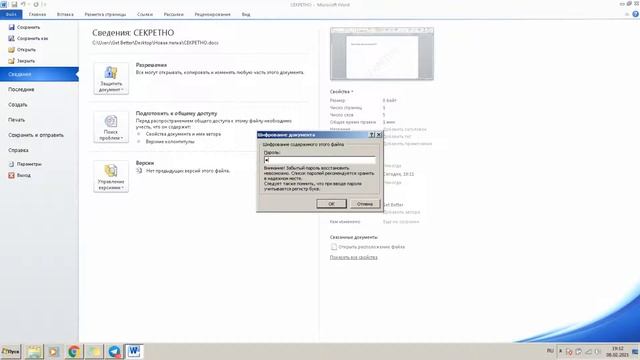Click the file path ending СЕКРЕТНО.docx
This screenshot has width=640, height=360.
pyautogui.click(x=155, y=42)
